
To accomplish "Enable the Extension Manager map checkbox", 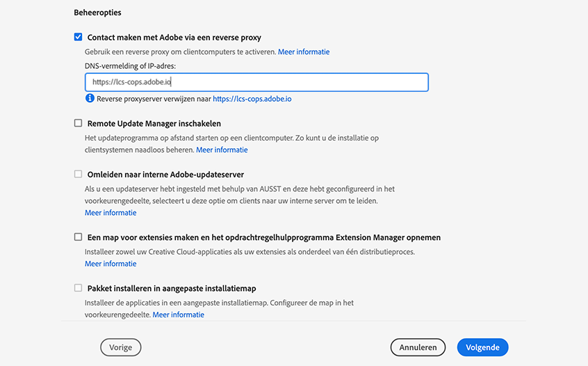I will (79, 237).
